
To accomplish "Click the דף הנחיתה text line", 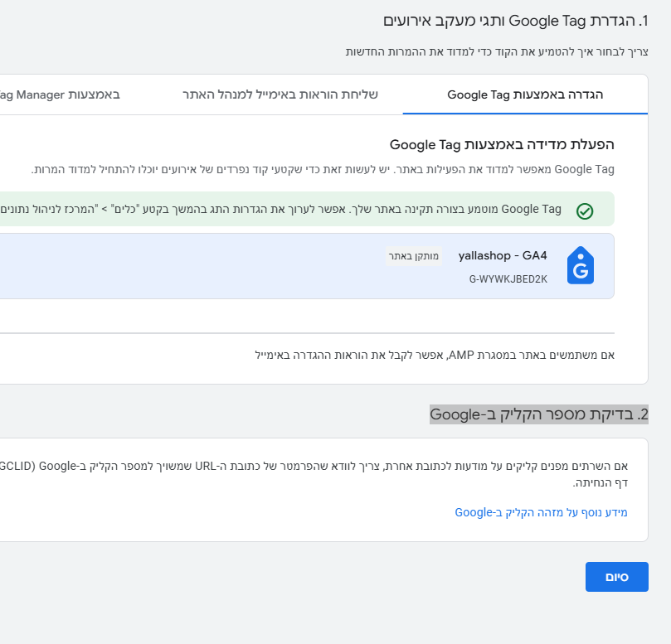I will [600, 482].
